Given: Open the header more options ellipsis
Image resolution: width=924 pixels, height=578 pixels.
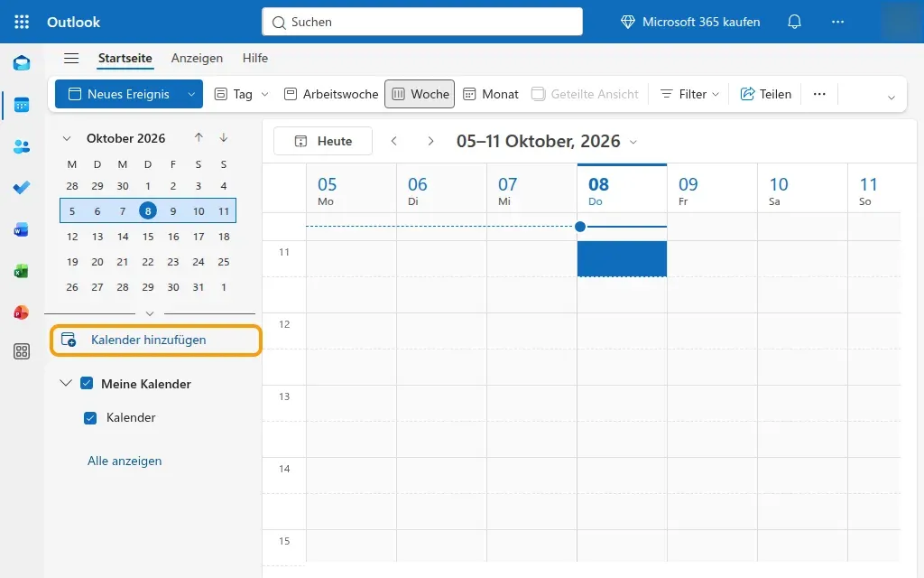Looking at the screenshot, I should (x=837, y=22).
